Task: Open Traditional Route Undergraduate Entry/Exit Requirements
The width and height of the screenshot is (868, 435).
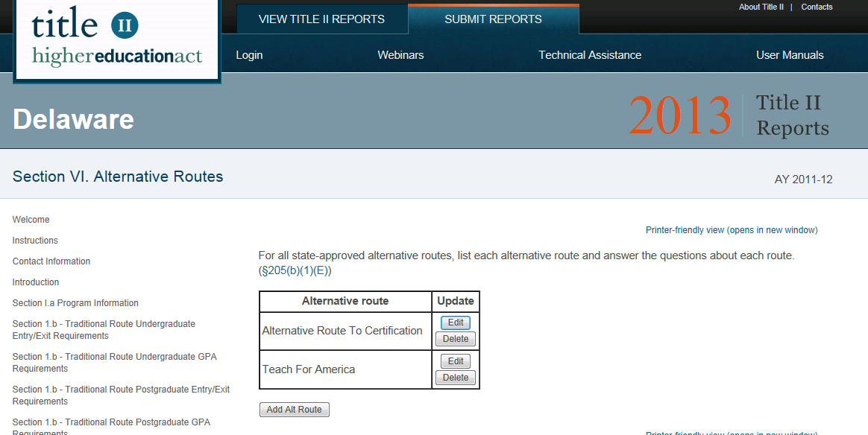Action: click(104, 330)
